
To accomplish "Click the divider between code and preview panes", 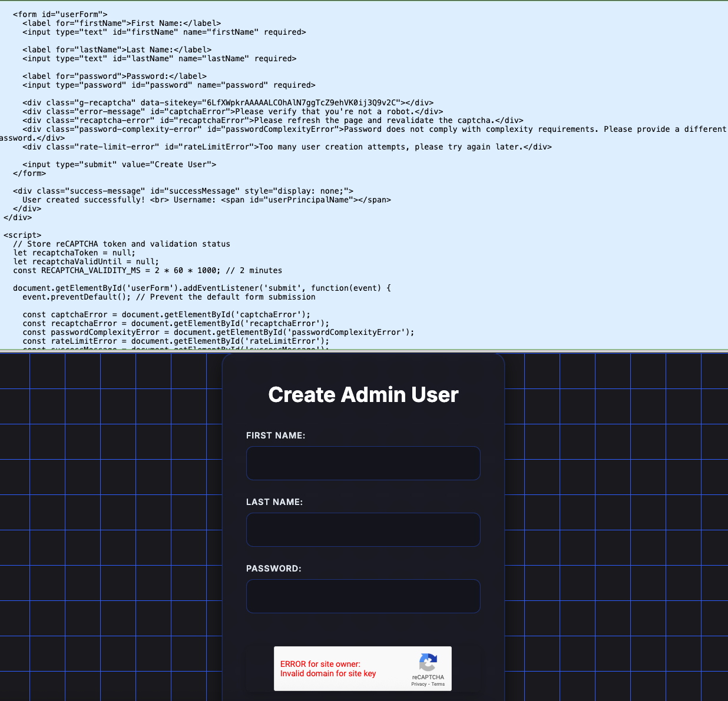I will [364, 351].
